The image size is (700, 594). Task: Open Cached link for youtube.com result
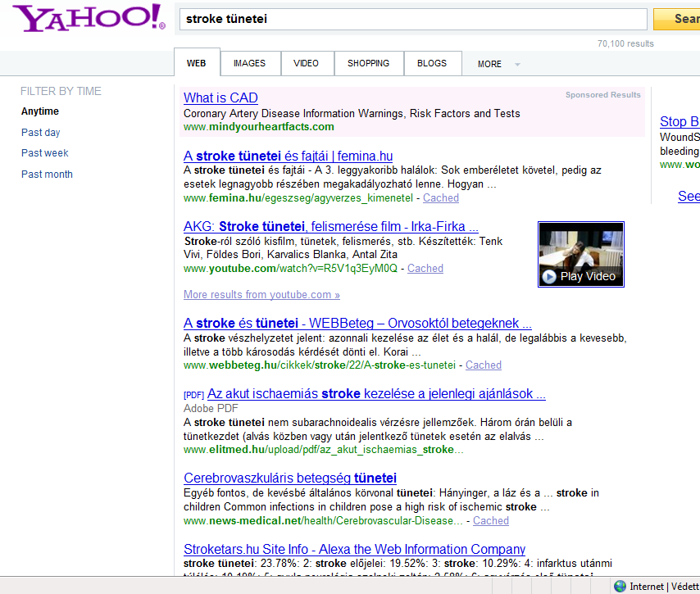click(x=425, y=268)
